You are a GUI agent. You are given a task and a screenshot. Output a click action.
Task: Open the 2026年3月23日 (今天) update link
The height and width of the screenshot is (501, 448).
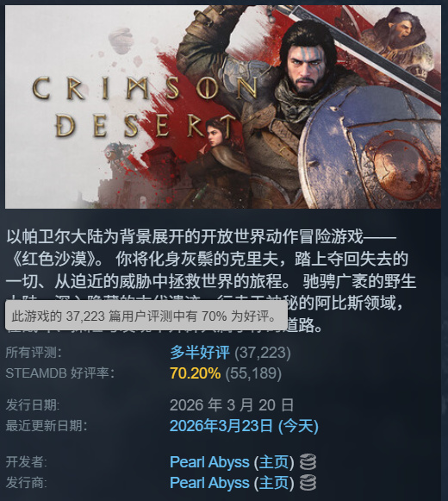244,426
